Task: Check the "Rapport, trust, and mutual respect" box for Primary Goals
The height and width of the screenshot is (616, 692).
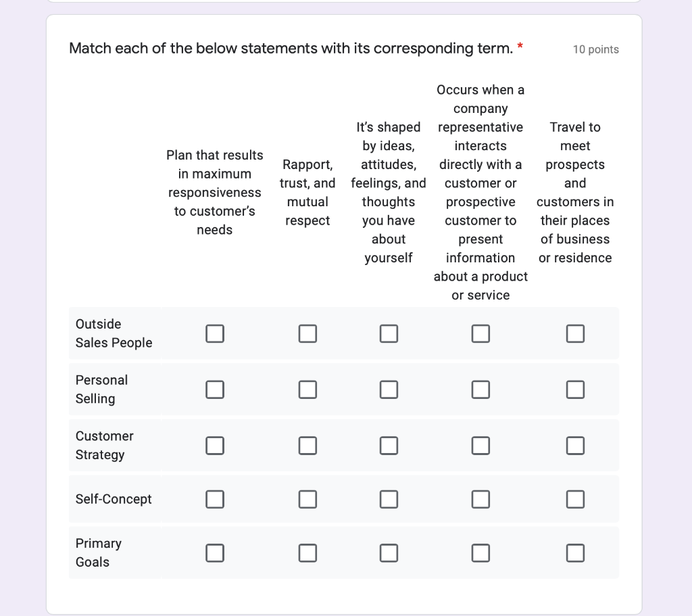Action: (307, 552)
